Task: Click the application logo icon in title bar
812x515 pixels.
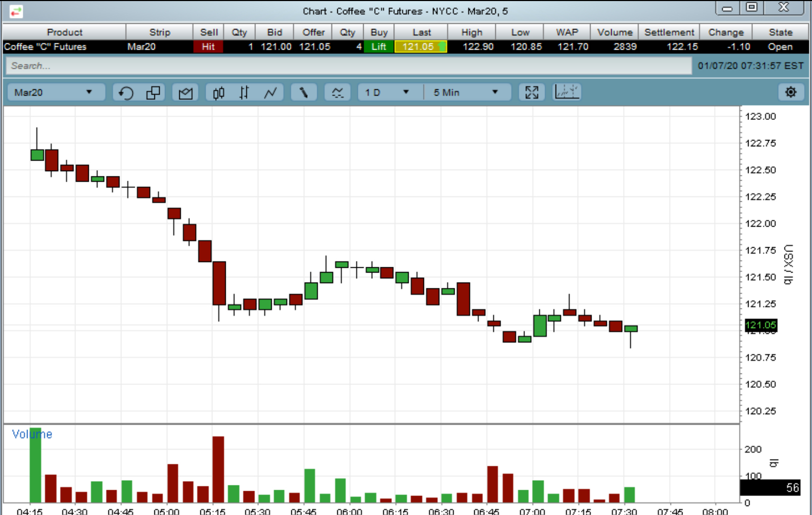Action: tap(16, 11)
